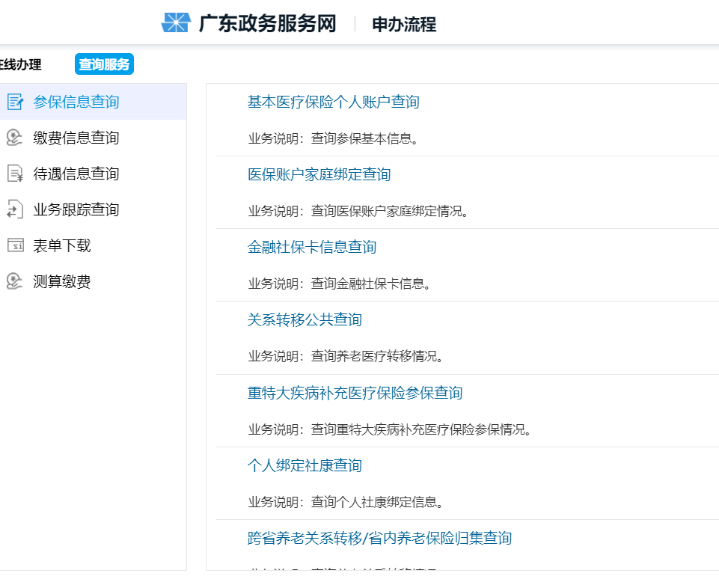Viewport: 719px width, 588px height.
Task: Click the 待遇信息查询 document icon
Action: coord(15,174)
